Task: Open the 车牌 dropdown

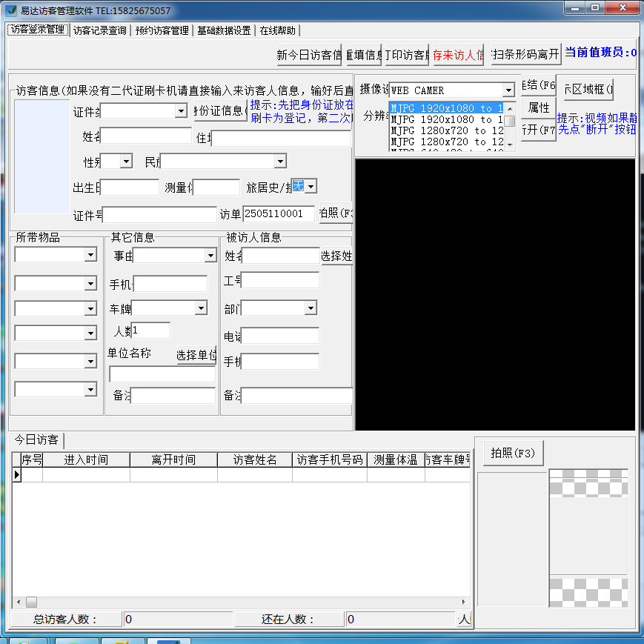Action: pos(201,308)
